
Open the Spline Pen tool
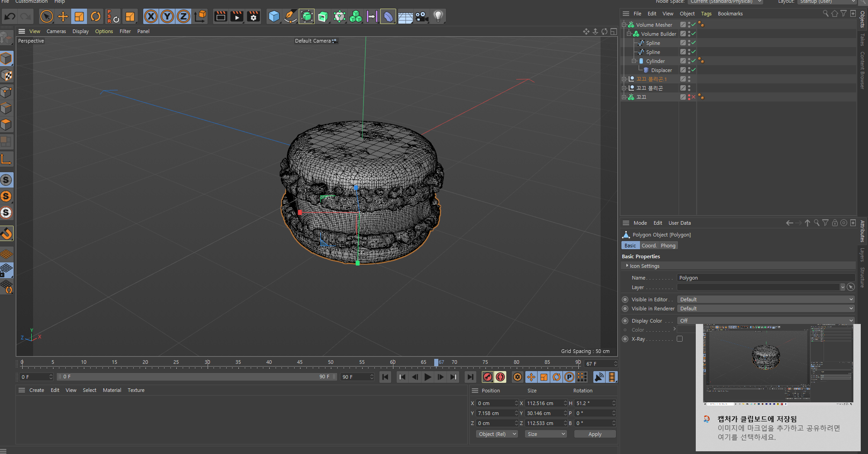(291, 17)
